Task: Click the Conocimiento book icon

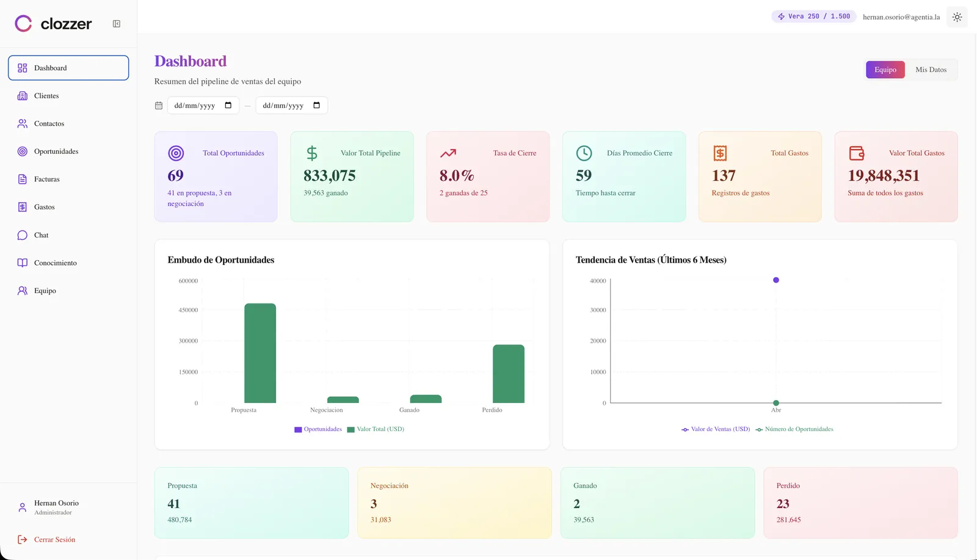Action: (23, 263)
